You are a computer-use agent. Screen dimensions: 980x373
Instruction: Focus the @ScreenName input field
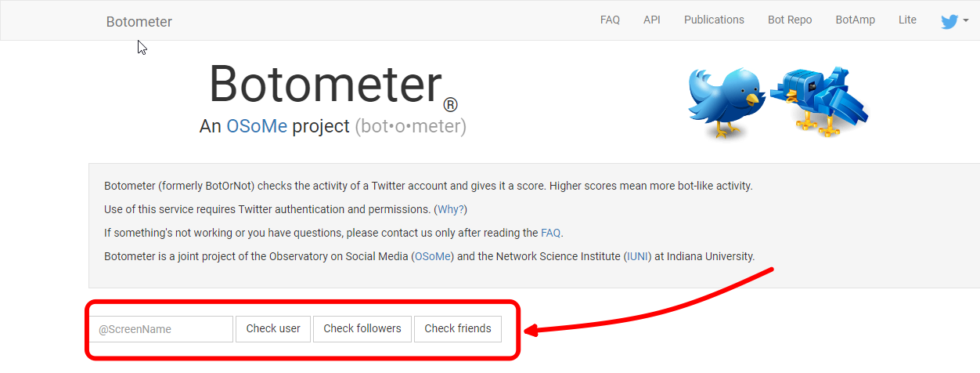coord(162,329)
